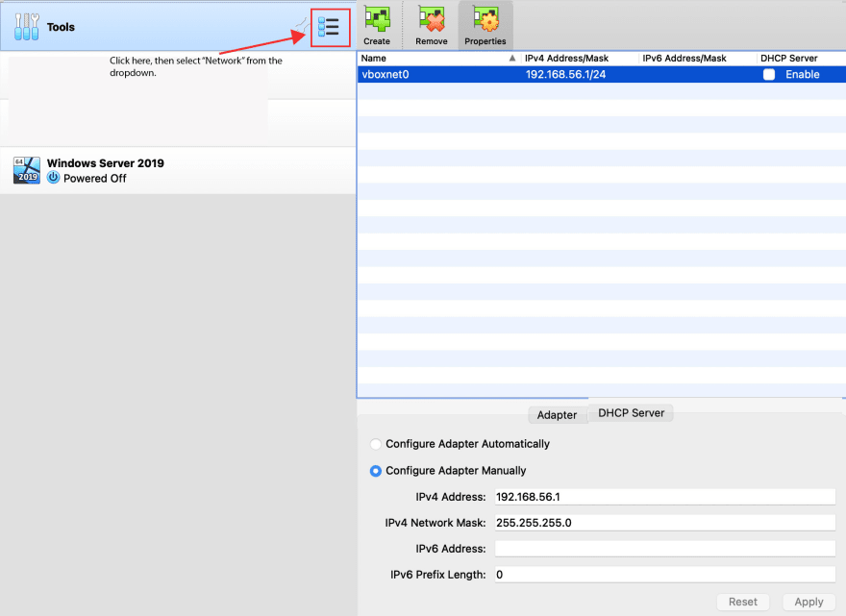Click the IPv6 Address field
Screen dimensions: 846x616
pyautogui.click(x=664, y=549)
